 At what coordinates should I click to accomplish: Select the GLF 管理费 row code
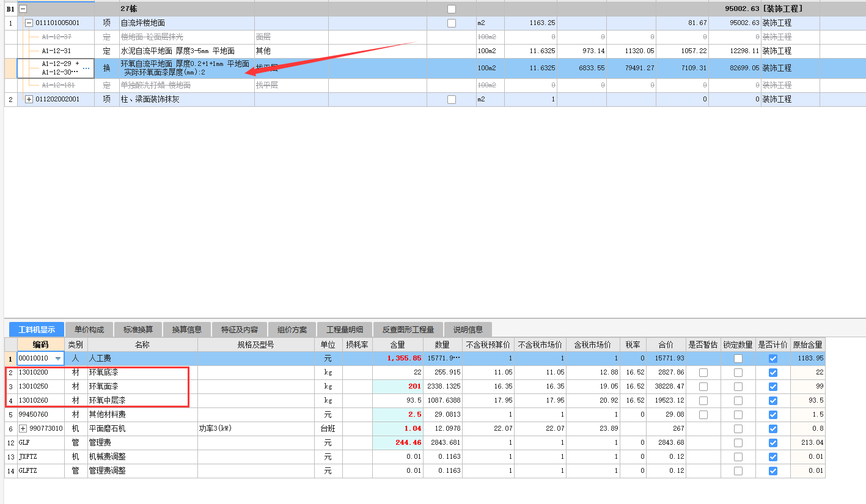(40, 442)
